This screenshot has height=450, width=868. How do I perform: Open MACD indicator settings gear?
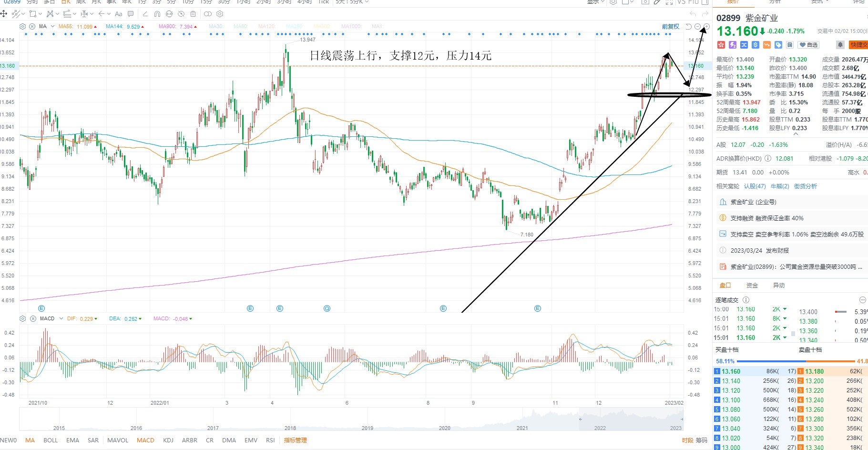click(x=23, y=318)
